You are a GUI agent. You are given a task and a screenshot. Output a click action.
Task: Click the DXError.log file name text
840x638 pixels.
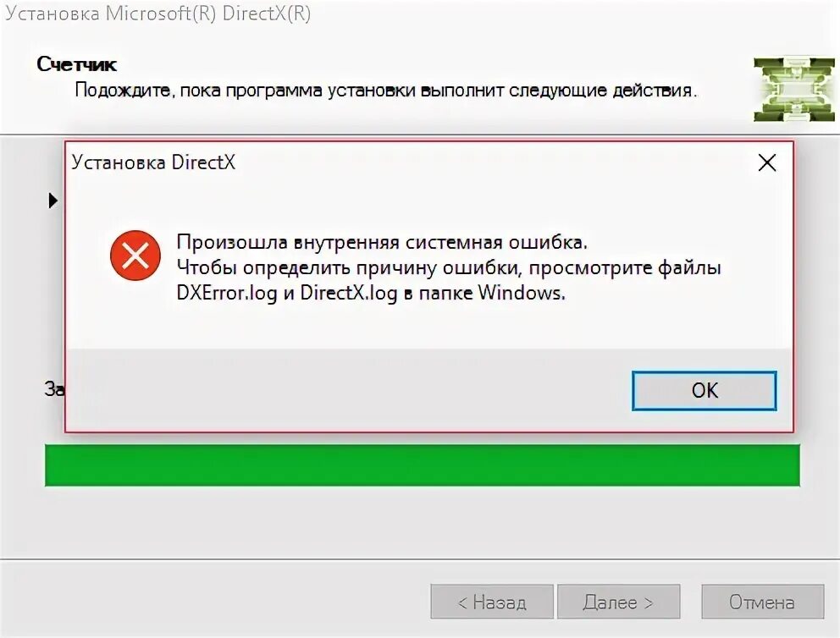pyautogui.click(x=227, y=294)
